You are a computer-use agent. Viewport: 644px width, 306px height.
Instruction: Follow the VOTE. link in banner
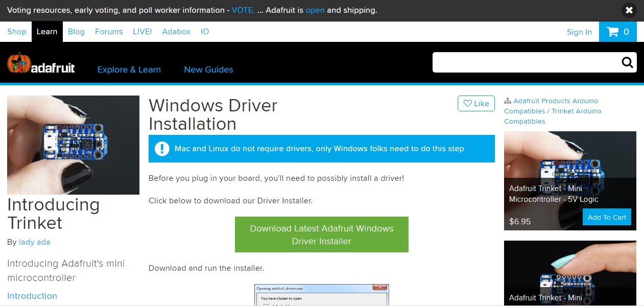243,10
